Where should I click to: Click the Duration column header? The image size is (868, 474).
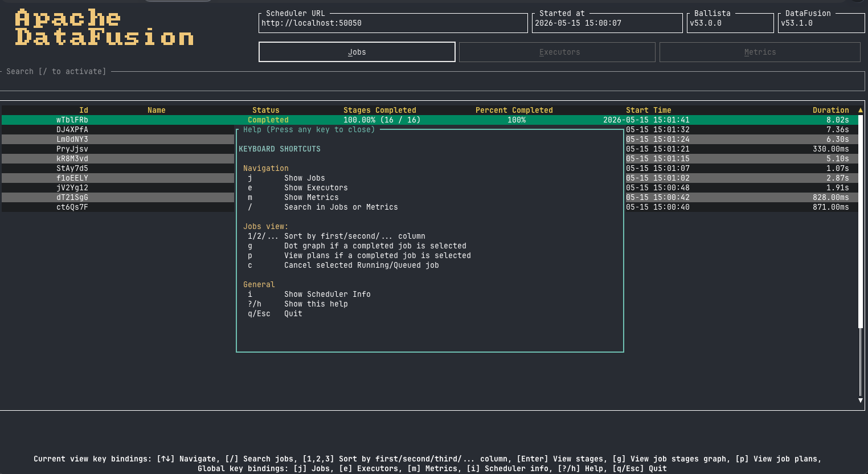pos(831,110)
